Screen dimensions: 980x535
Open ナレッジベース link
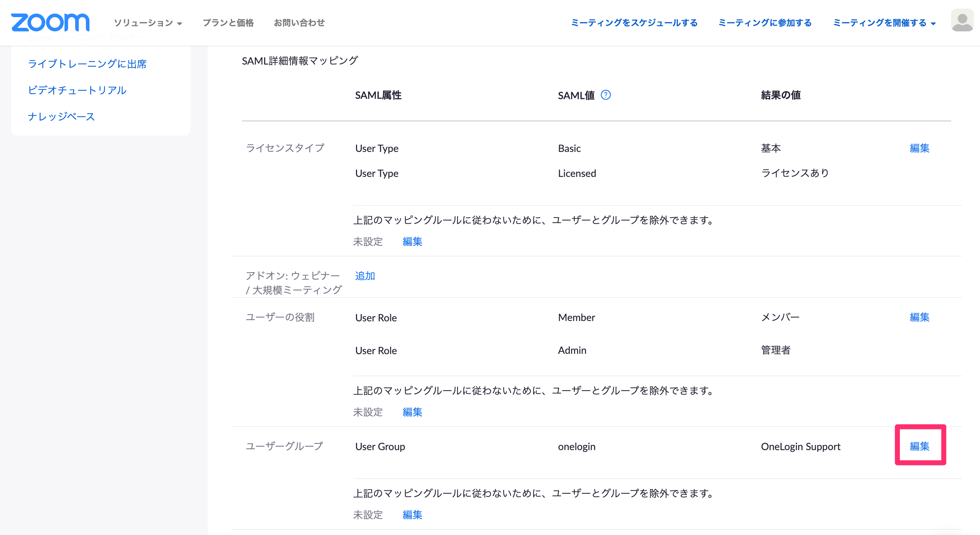tap(61, 116)
